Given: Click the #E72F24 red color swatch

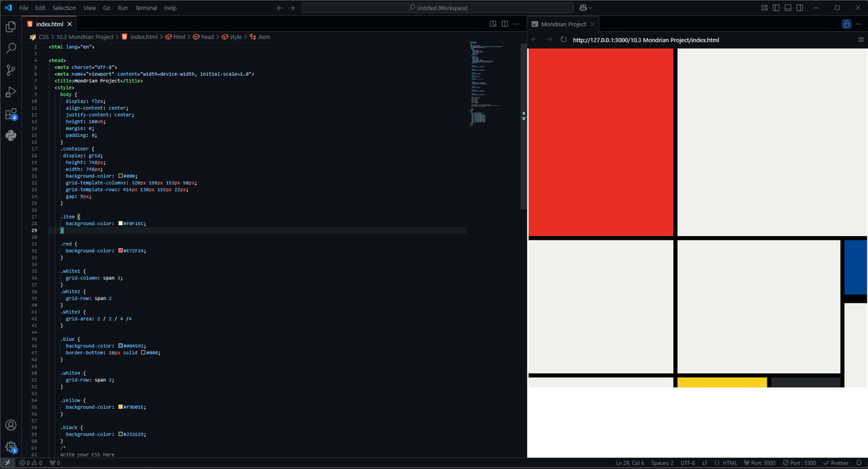Looking at the screenshot, I should [x=121, y=250].
